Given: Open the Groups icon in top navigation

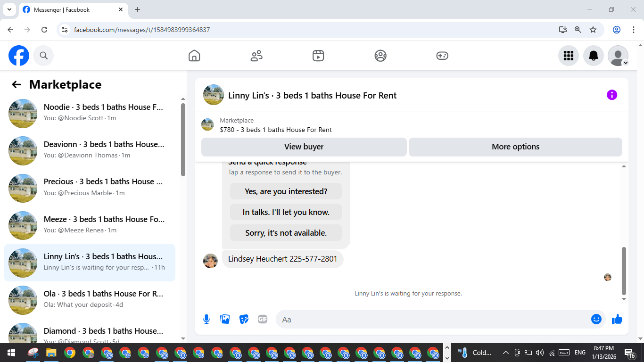Looking at the screenshot, I should click(x=380, y=56).
